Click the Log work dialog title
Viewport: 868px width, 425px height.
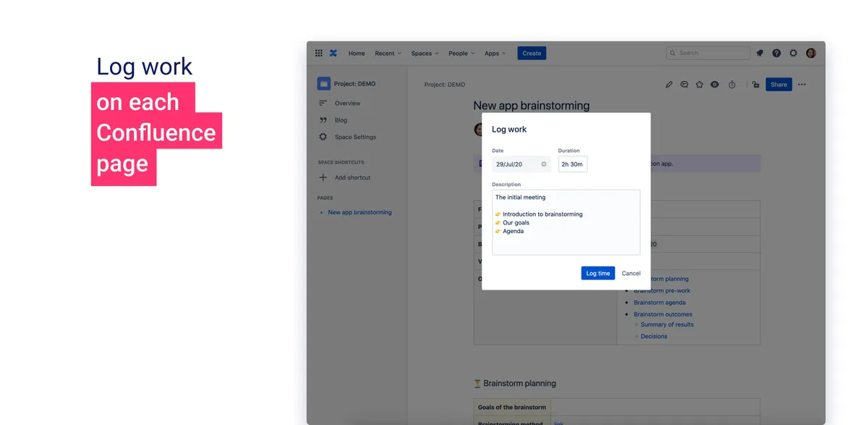509,130
